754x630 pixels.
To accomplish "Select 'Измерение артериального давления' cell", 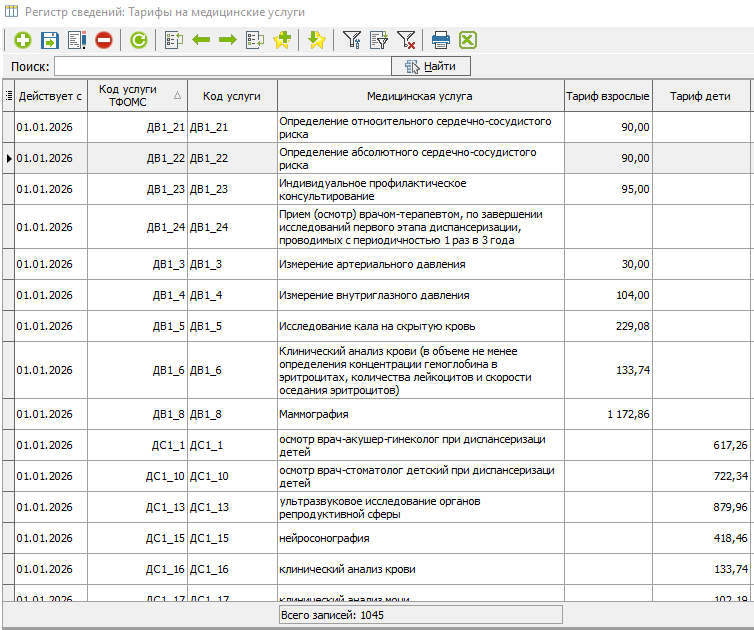I will (420, 264).
